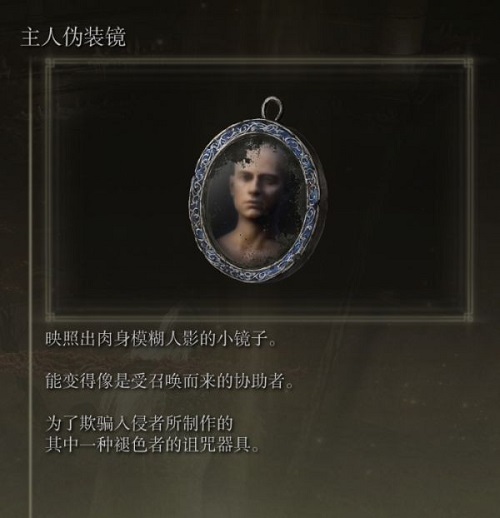The height and width of the screenshot is (518, 500).
Task: Select the line 其中一种褪色者的诅咒器具
Action: pos(152,444)
